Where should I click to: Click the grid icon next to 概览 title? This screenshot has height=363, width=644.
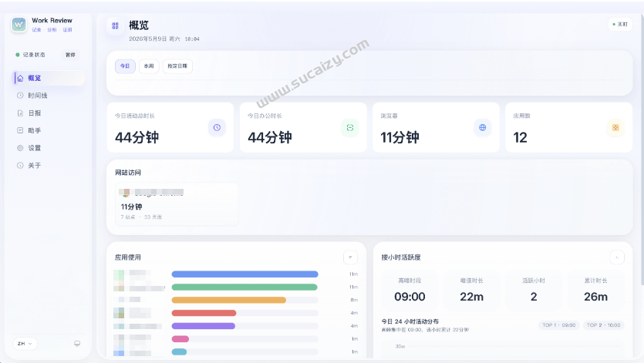pos(115,25)
